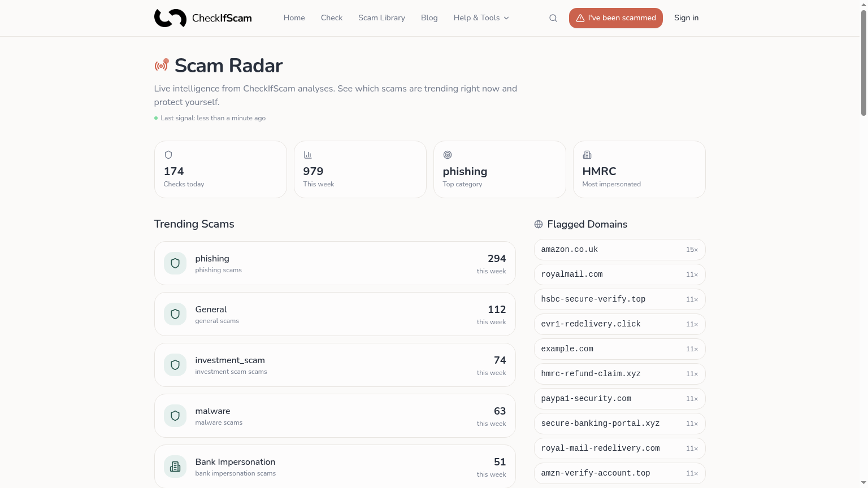The width and height of the screenshot is (868, 488).
Task: Go to the Home menu item
Action: 294,18
